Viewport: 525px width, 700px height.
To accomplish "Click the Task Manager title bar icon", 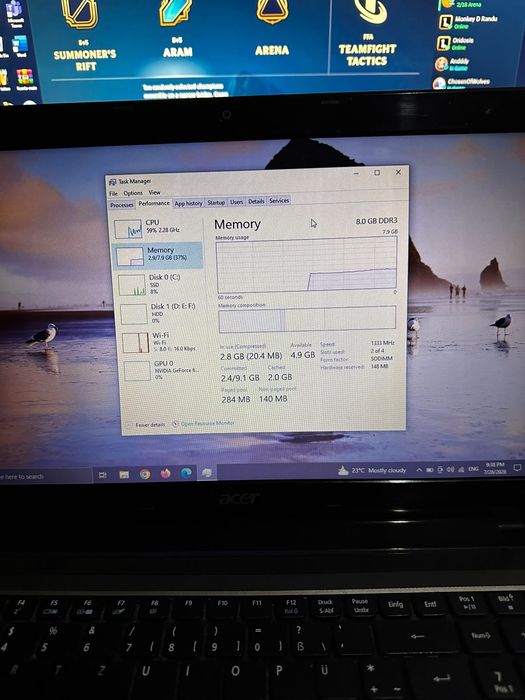I will 113,182.
